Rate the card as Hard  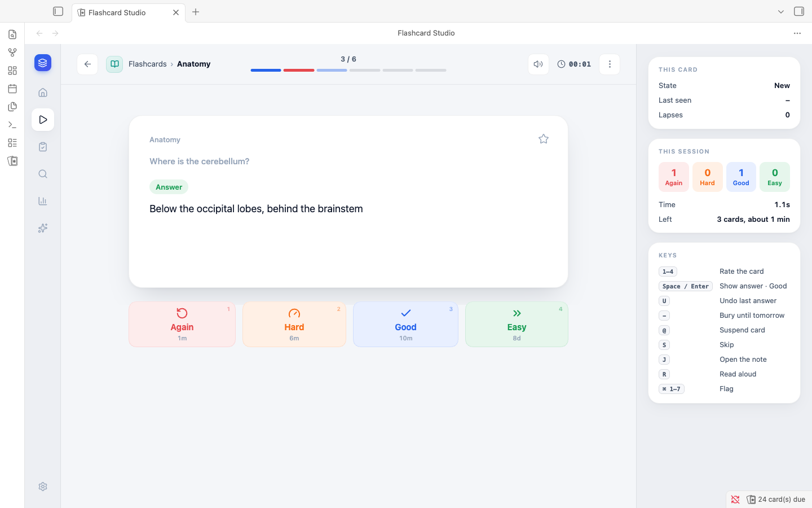[x=294, y=324]
